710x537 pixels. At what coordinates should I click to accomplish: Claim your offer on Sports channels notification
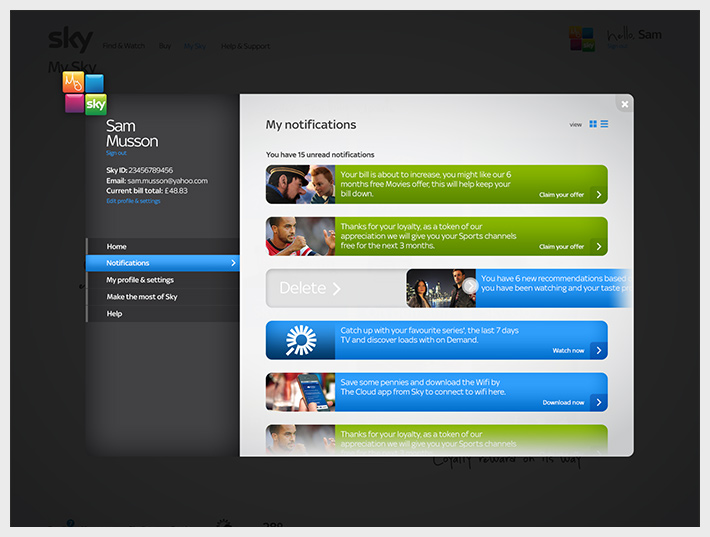tap(561, 247)
